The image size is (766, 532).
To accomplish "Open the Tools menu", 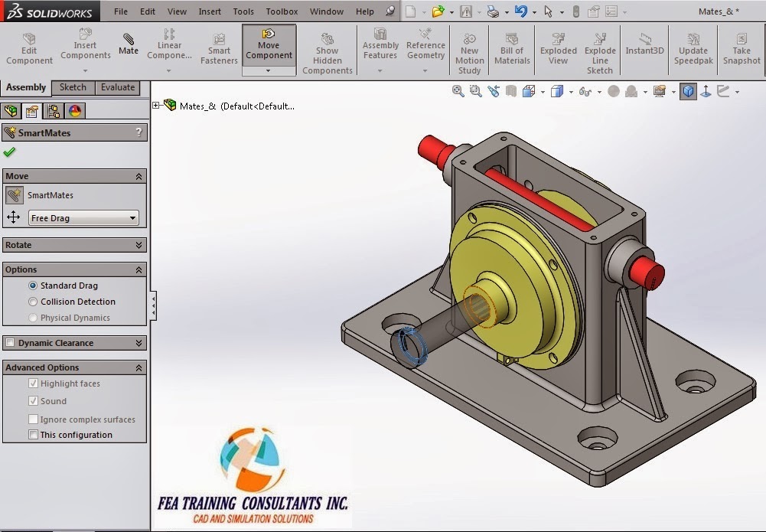I will (243, 11).
